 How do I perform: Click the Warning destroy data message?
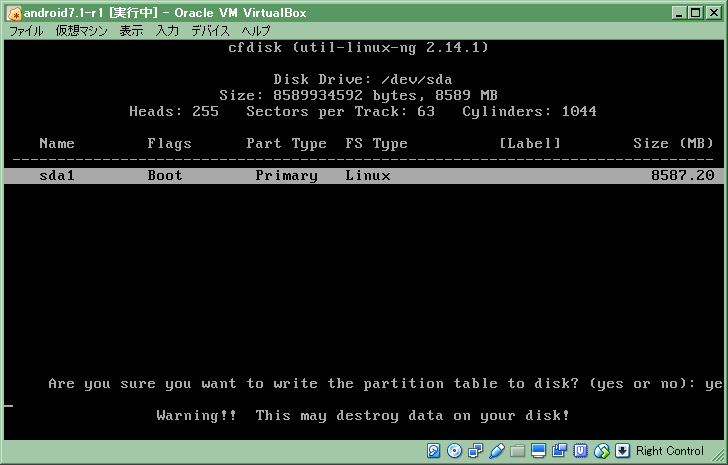[363, 415]
